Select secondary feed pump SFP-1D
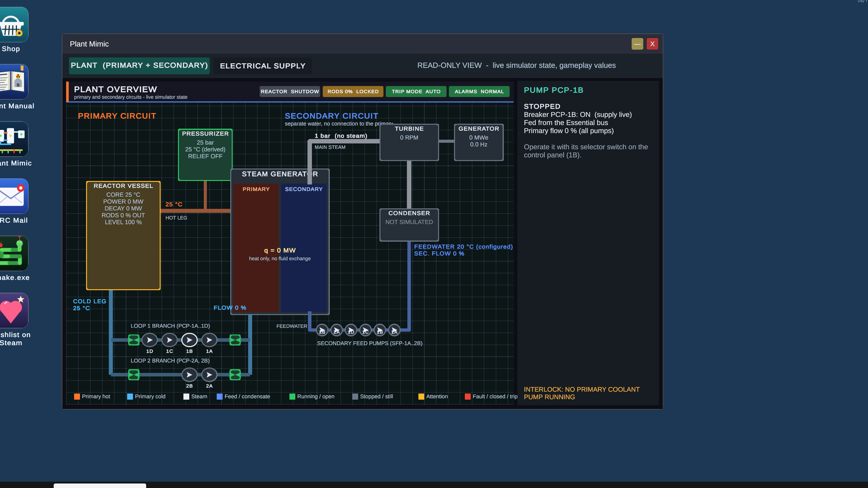Viewport: 868px width, 488px height. [x=351, y=330]
